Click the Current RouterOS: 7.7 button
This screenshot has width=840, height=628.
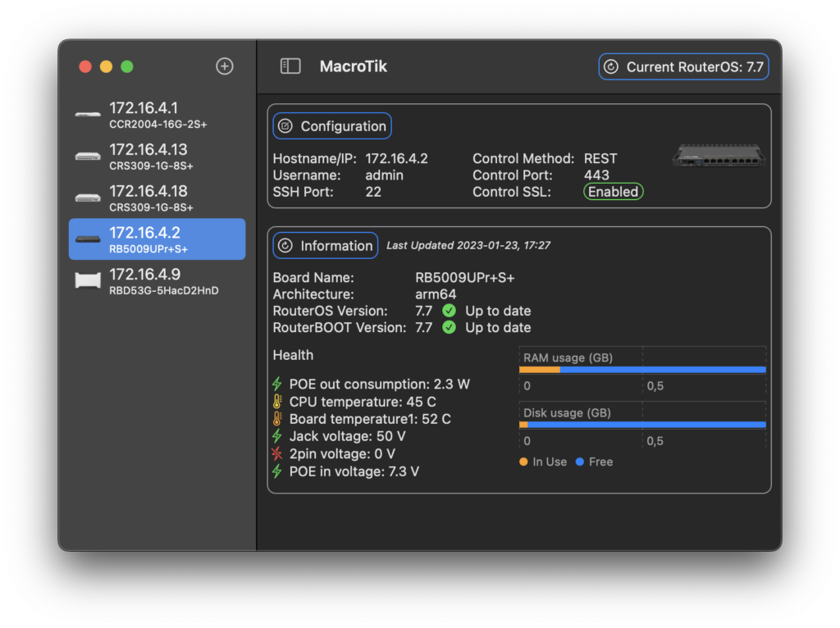pos(683,67)
